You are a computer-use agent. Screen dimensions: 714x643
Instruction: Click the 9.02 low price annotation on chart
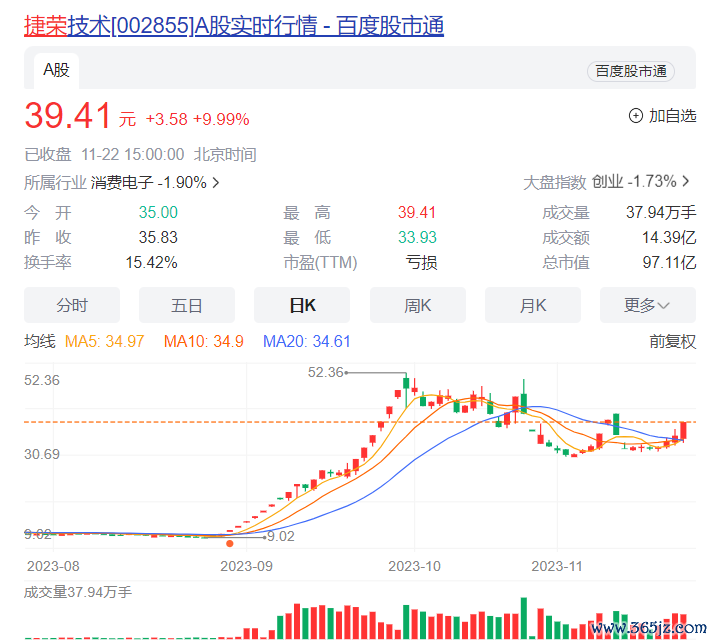(280, 536)
